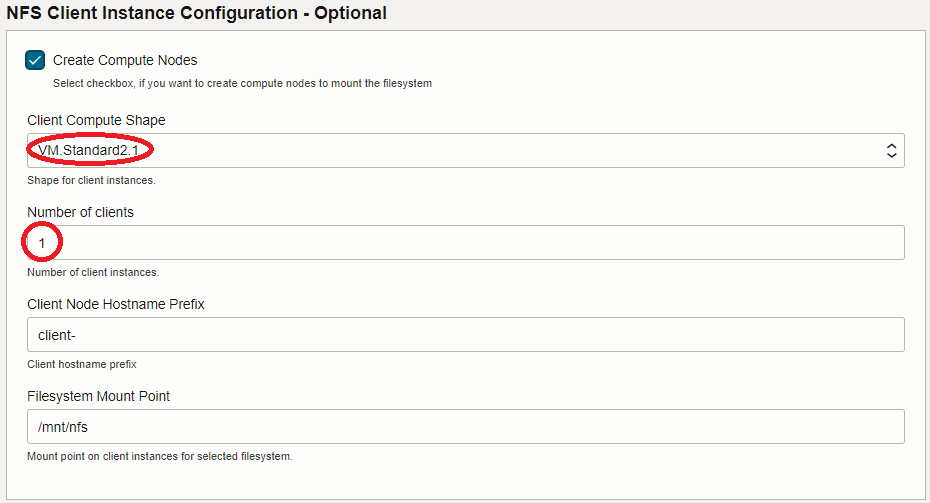Click the 'Shape for client instances' hint text
This screenshot has height=503, width=930.
pyautogui.click(x=91, y=180)
